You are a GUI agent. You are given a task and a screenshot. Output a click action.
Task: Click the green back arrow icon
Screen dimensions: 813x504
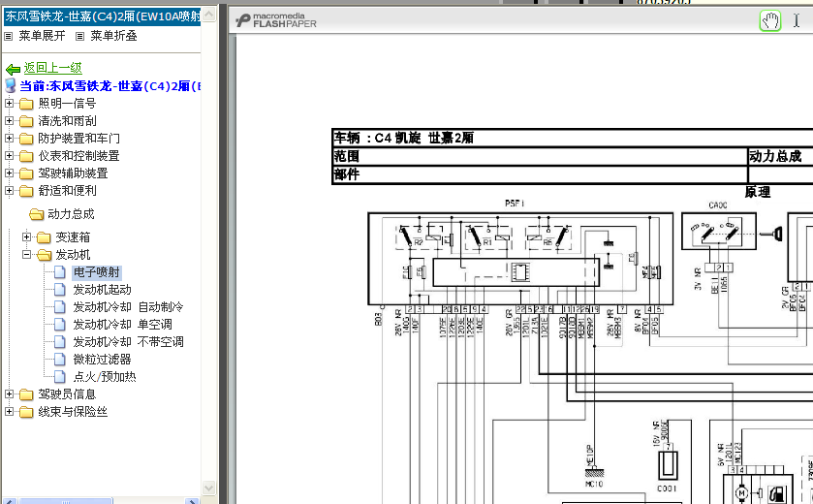click(13, 69)
